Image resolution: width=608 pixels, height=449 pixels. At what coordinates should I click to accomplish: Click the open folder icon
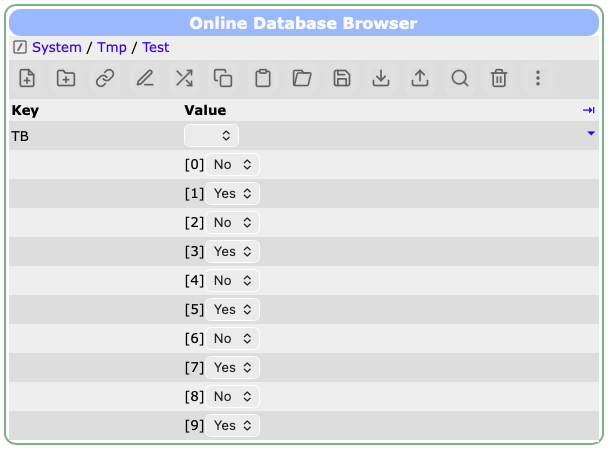(302, 78)
